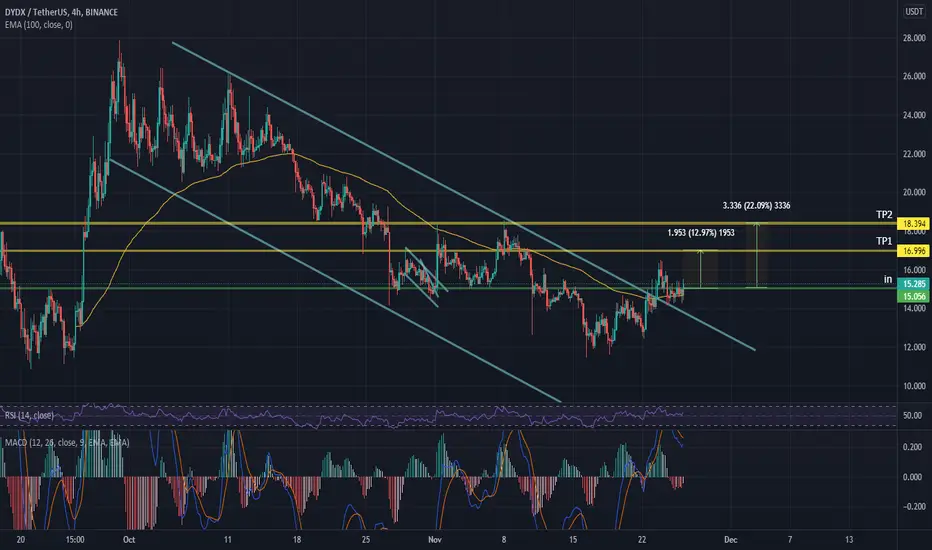Click the 11 date on time axis
This screenshot has height=550, width=932.
[228, 540]
